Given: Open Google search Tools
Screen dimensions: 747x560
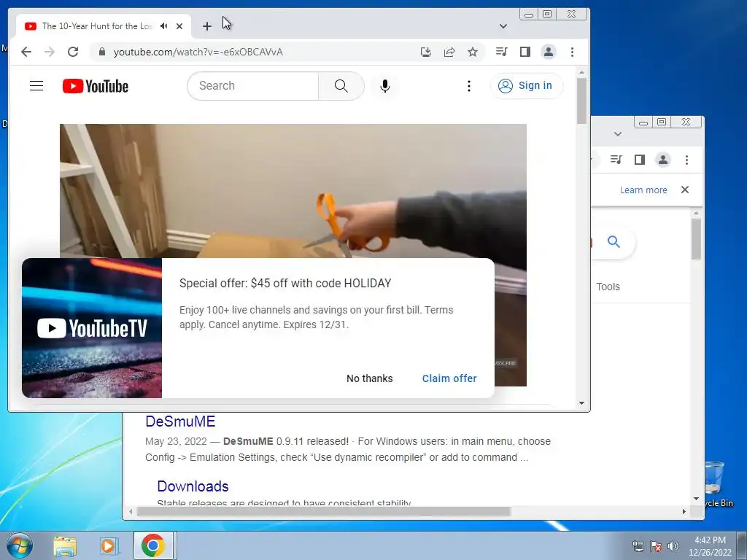Looking at the screenshot, I should [608, 287].
